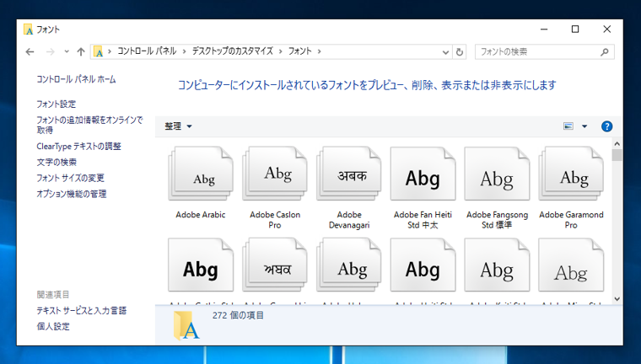Click the change view icon
641x364 pixels.
click(568, 126)
